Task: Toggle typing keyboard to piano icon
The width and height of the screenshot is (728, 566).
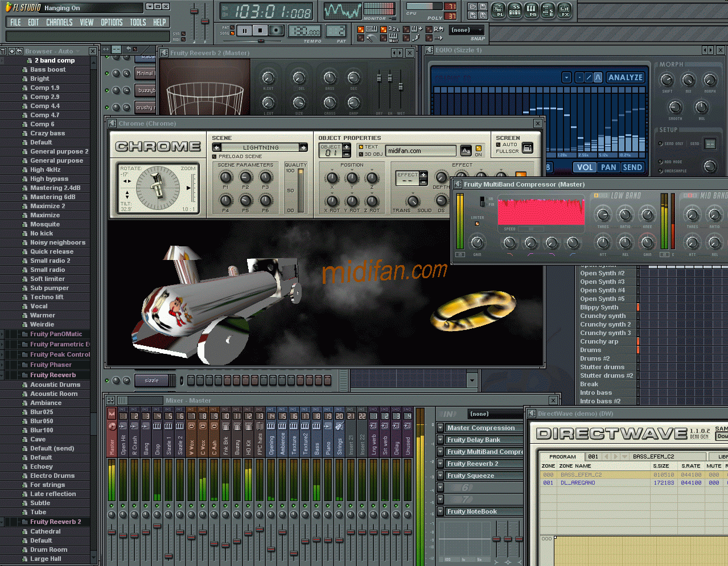Action: (371, 29)
